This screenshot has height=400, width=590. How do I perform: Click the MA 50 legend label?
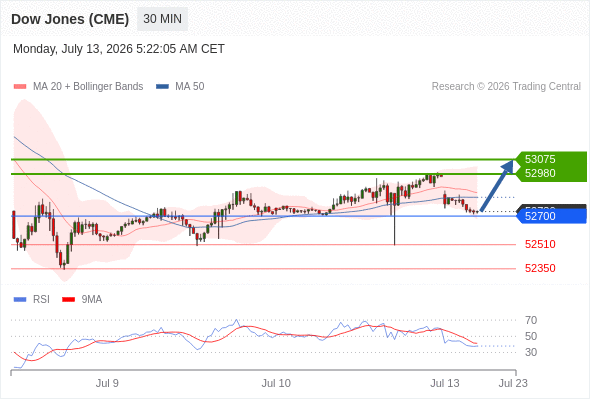(x=190, y=87)
